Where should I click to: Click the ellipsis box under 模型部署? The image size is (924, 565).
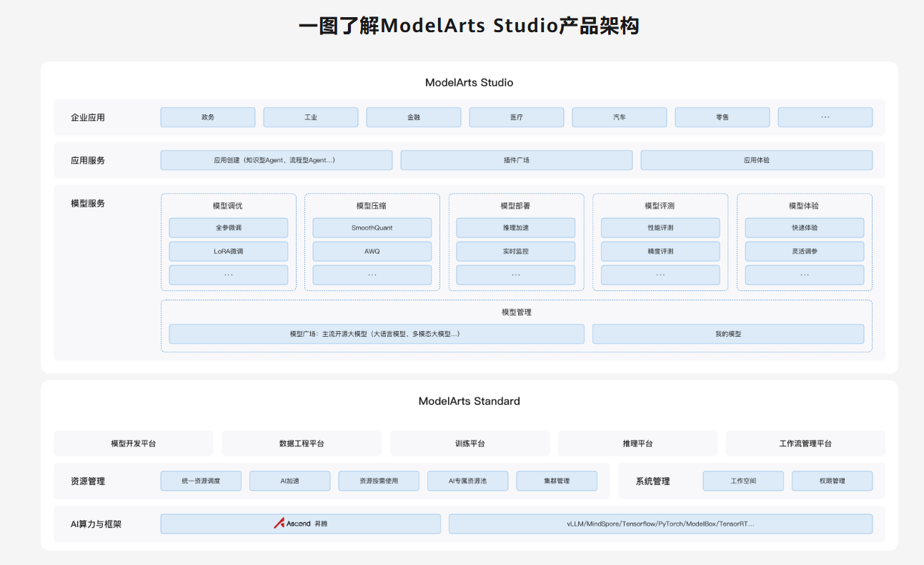[x=516, y=275]
